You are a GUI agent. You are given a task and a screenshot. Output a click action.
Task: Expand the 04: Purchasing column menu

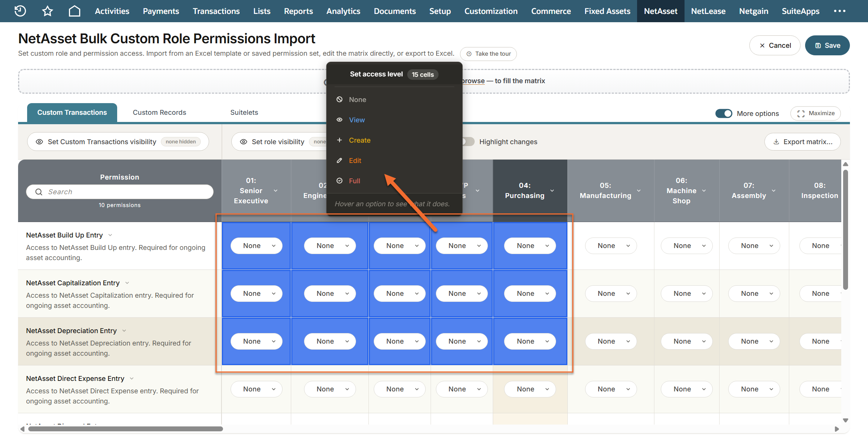click(552, 191)
